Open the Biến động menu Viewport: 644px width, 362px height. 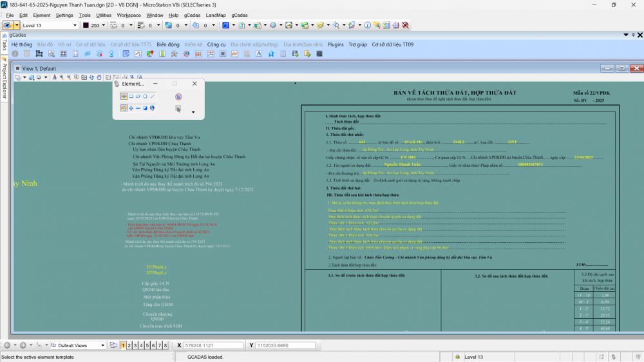coord(168,44)
